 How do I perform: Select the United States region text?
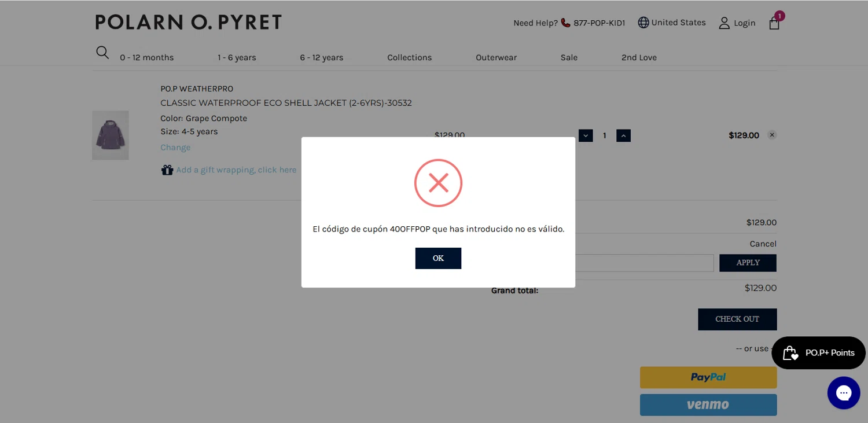tap(679, 23)
